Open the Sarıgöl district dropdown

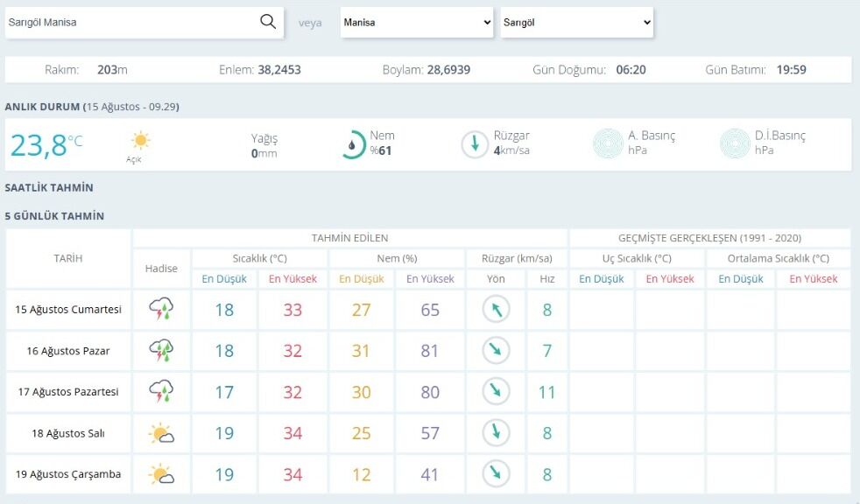point(576,23)
